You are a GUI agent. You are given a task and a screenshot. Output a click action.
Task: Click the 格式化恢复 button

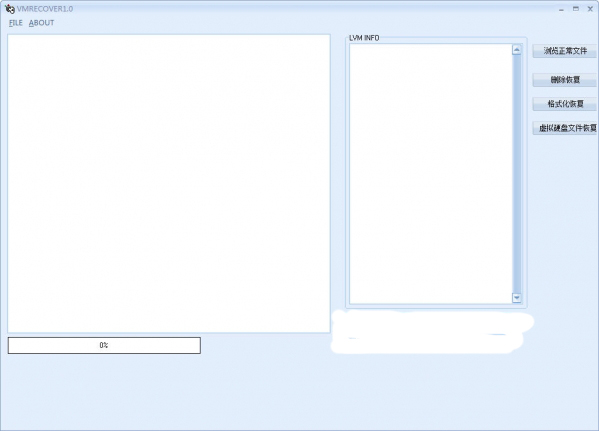coord(565,104)
